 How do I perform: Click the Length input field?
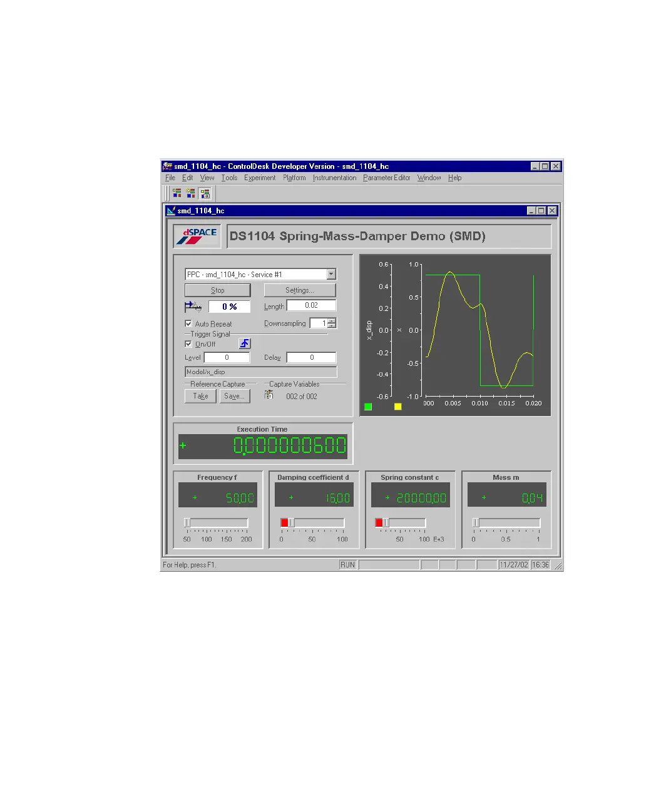click(312, 305)
